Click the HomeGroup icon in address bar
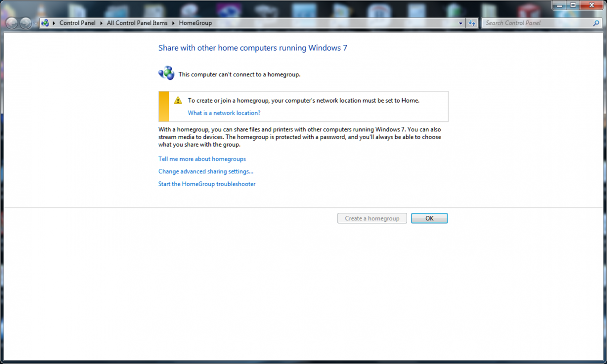This screenshot has height=364, width=607. (x=45, y=23)
